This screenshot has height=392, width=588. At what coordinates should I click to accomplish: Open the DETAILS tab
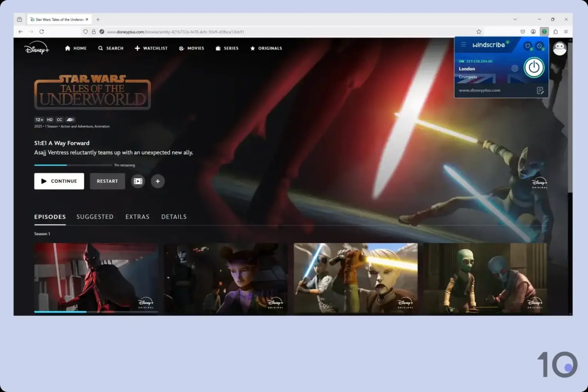click(174, 217)
